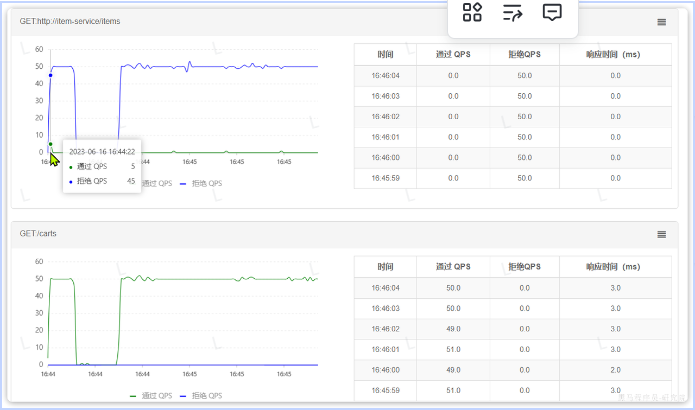Viewport: 695px width, 410px height.
Task: Click 2.0 response time at 16:46:00 in carts table
Action: tap(615, 370)
